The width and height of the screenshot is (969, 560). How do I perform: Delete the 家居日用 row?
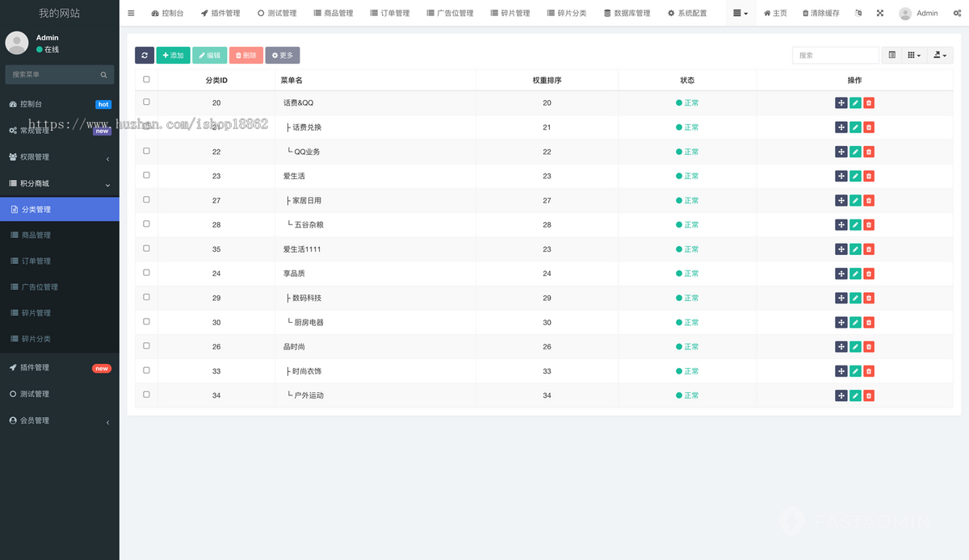tap(869, 200)
